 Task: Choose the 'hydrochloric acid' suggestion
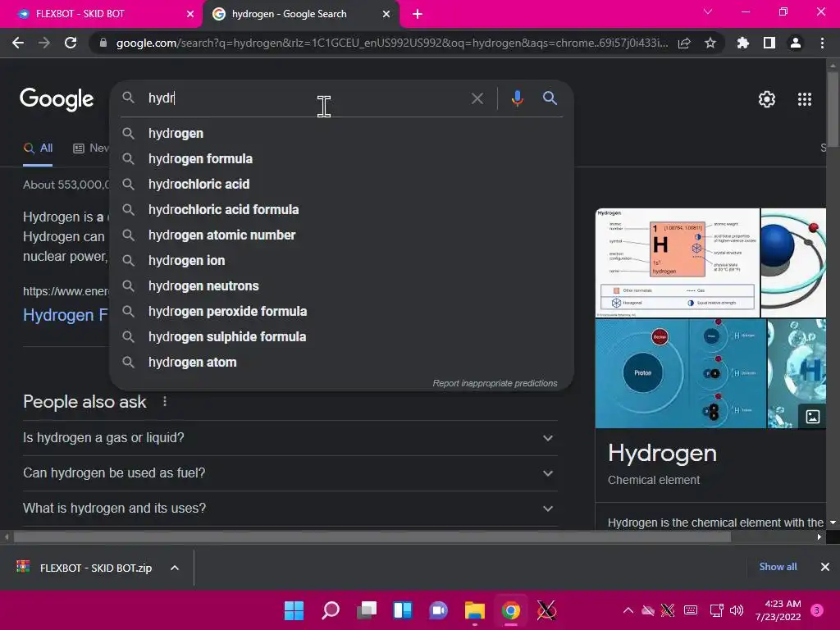pos(342,185)
